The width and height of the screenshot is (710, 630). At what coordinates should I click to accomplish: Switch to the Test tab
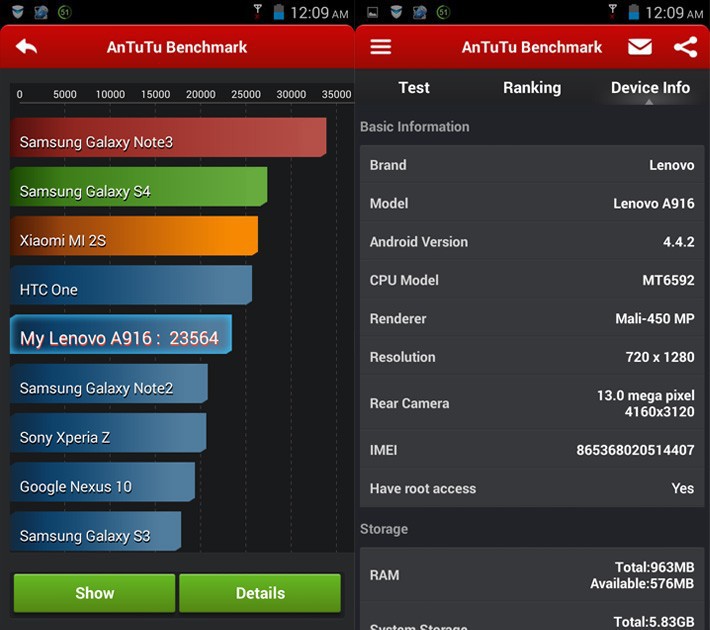(414, 87)
